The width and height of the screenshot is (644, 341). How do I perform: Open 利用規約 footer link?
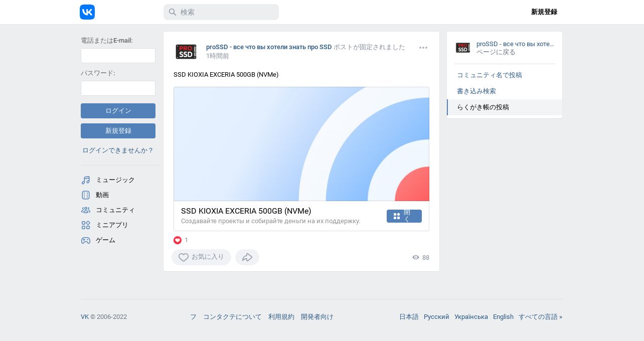pyautogui.click(x=281, y=317)
